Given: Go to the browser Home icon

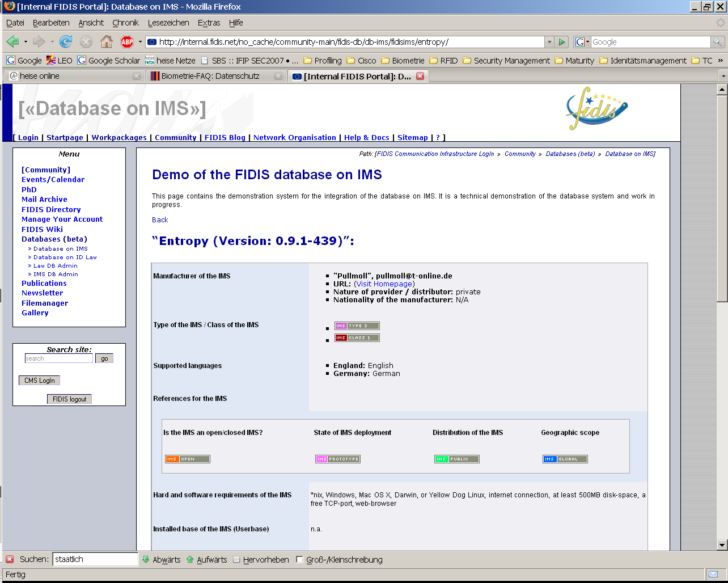Looking at the screenshot, I should (x=106, y=42).
